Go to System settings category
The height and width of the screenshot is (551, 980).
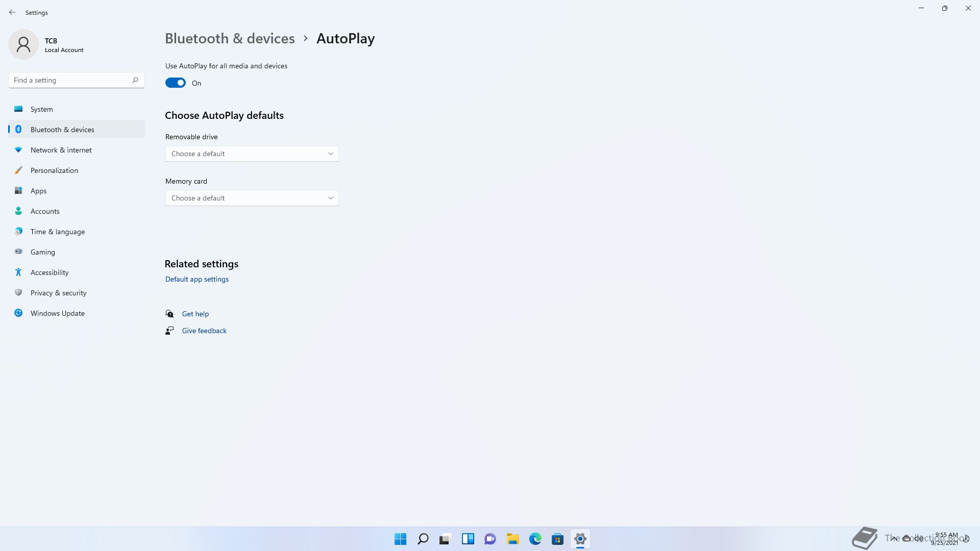(x=41, y=109)
